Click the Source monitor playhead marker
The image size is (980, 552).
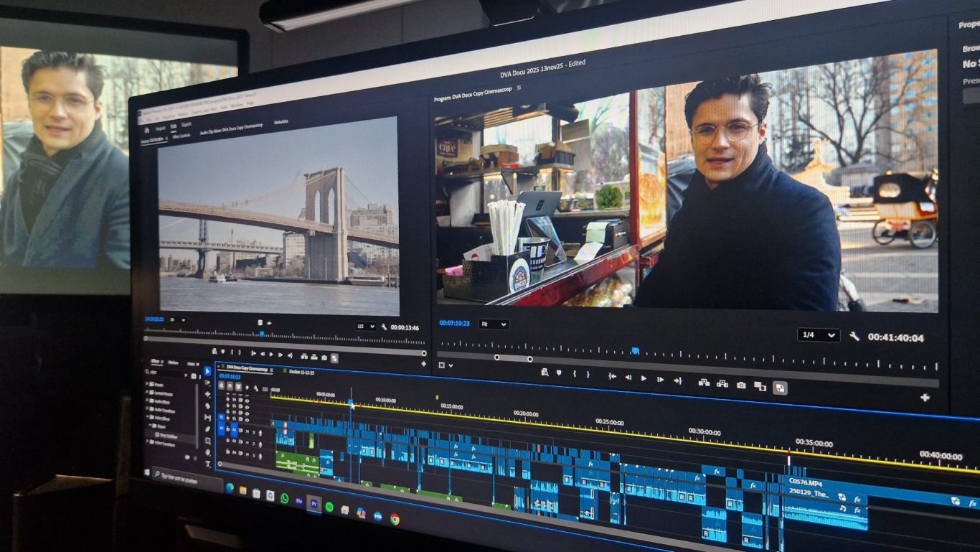click(x=262, y=334)
